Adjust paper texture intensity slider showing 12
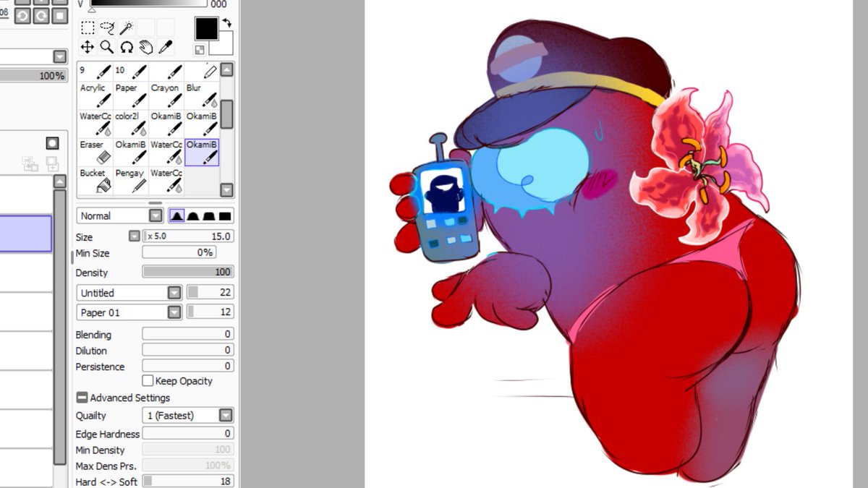This screenshot has height=488, width=868. [210, 312]
